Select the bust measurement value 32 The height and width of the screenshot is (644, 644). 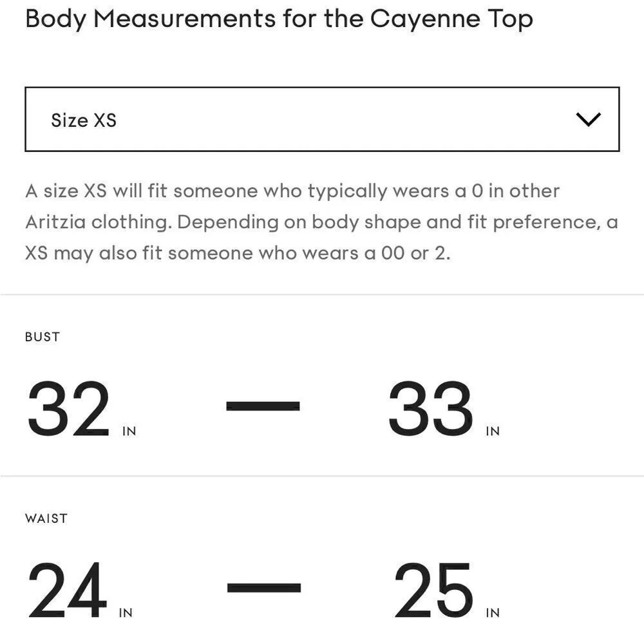[71, 406]
